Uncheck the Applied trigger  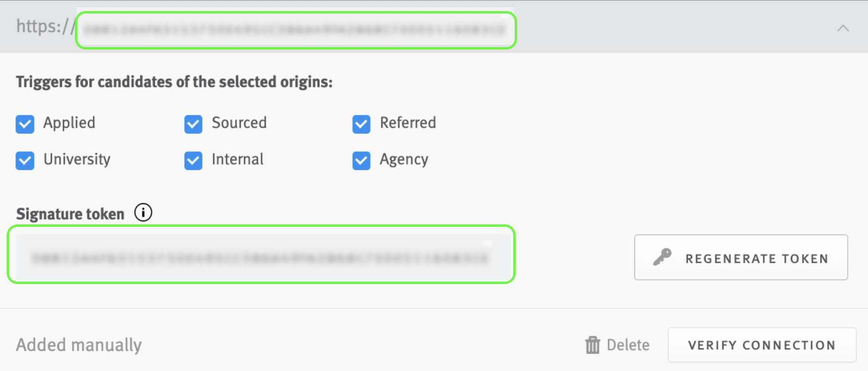coord(25,124)
